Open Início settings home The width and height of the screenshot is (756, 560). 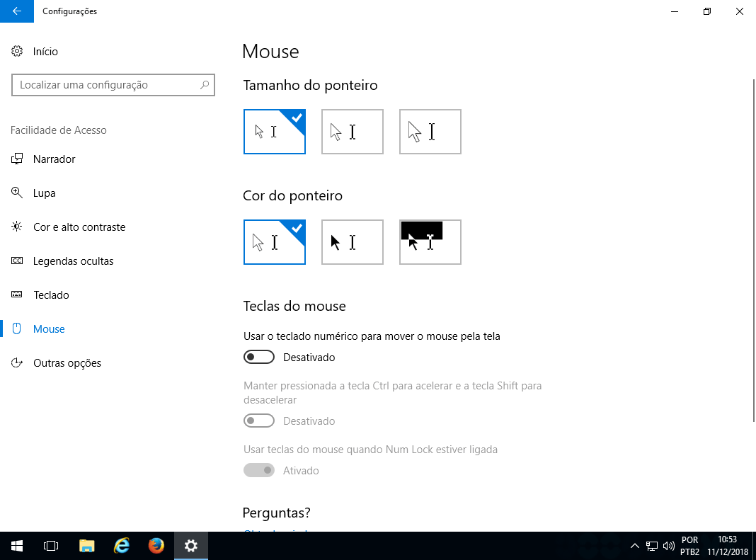click(45, 52)
